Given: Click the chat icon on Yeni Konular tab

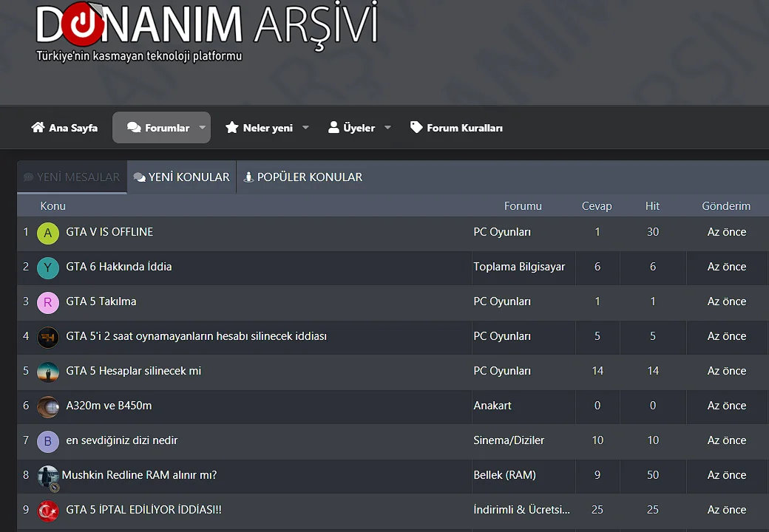Looking at the screenshot, I should (x=140, y=177).
